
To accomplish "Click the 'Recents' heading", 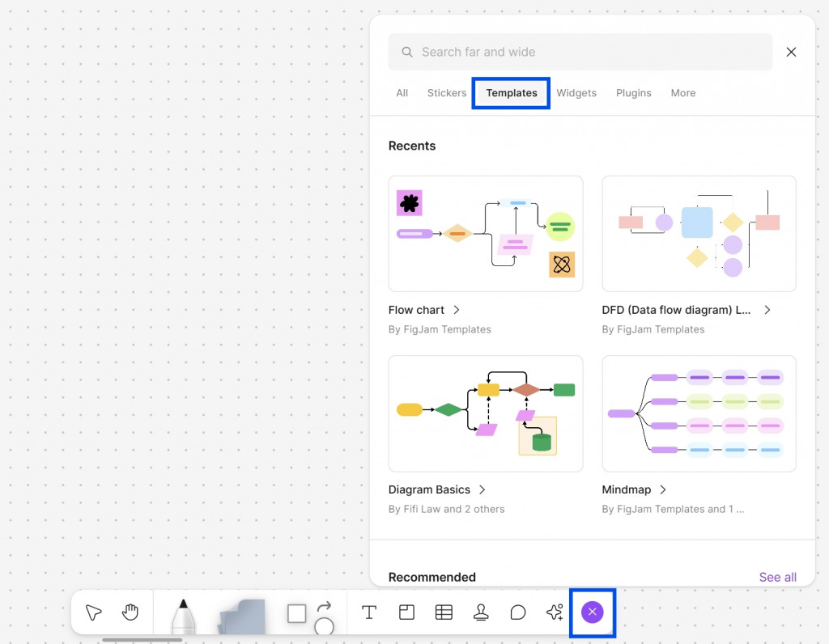I will pyautogui.click(x=412, y=146).
